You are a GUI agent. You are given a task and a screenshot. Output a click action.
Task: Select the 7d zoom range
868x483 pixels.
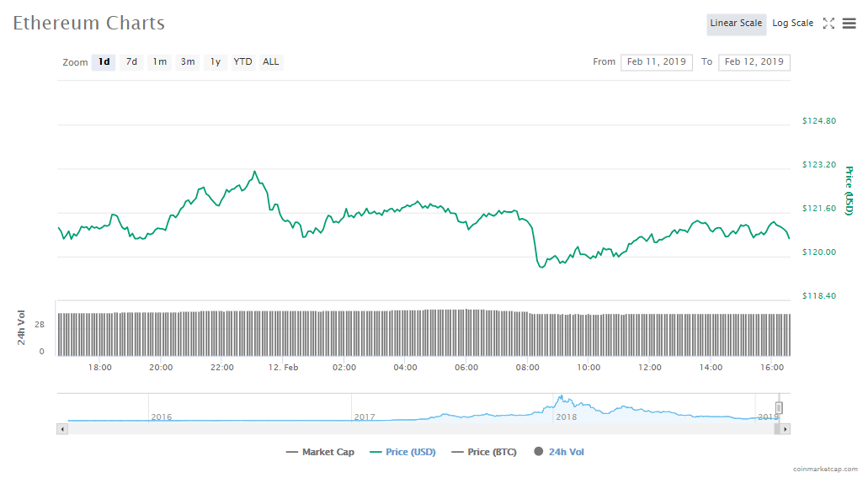131,62
